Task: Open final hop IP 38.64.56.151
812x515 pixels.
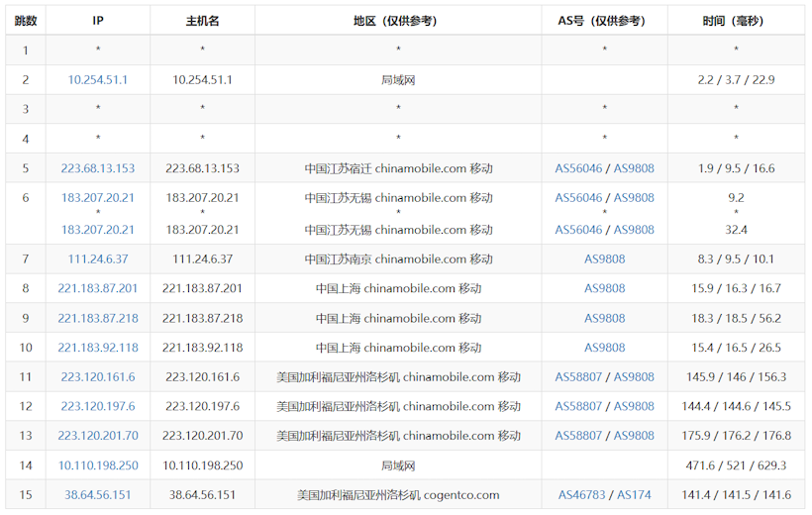Action: (98, 495)
